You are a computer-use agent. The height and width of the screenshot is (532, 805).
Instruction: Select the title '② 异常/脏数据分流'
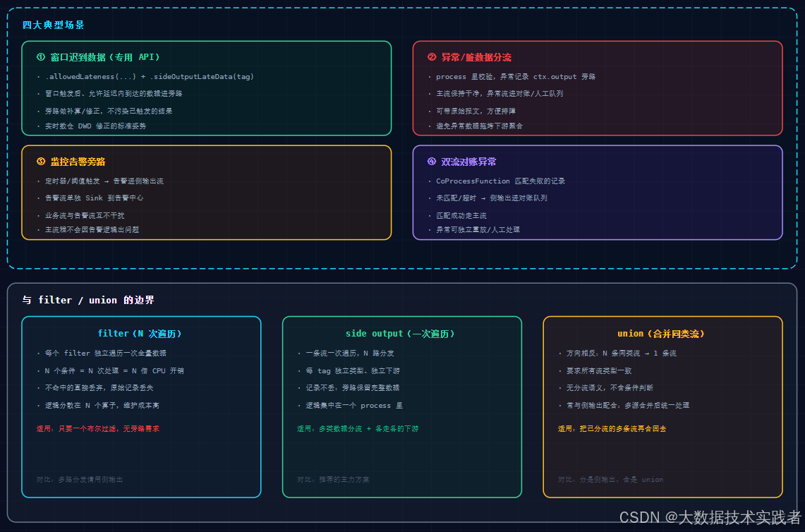469,57
